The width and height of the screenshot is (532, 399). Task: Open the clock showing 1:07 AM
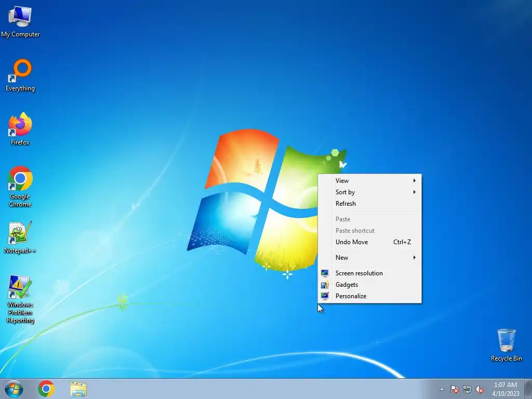(x=506, y=389)
